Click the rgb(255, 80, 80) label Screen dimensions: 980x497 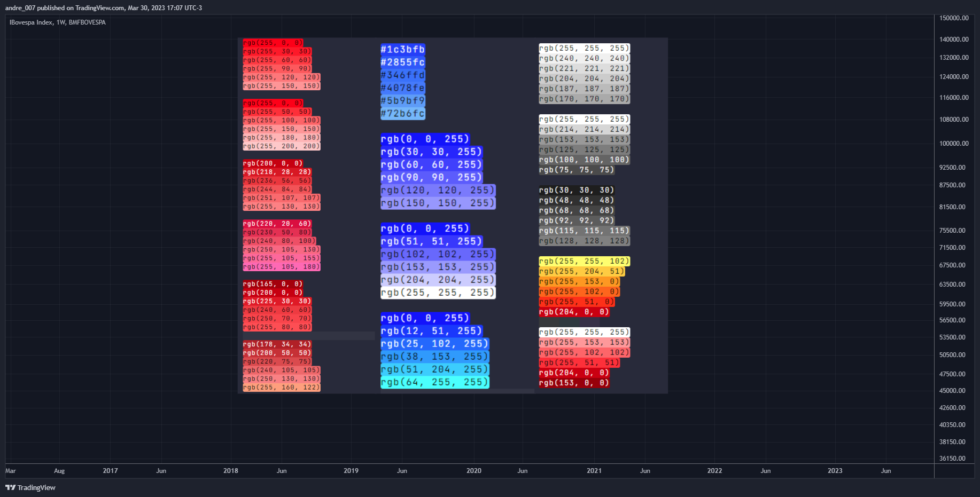277,327
